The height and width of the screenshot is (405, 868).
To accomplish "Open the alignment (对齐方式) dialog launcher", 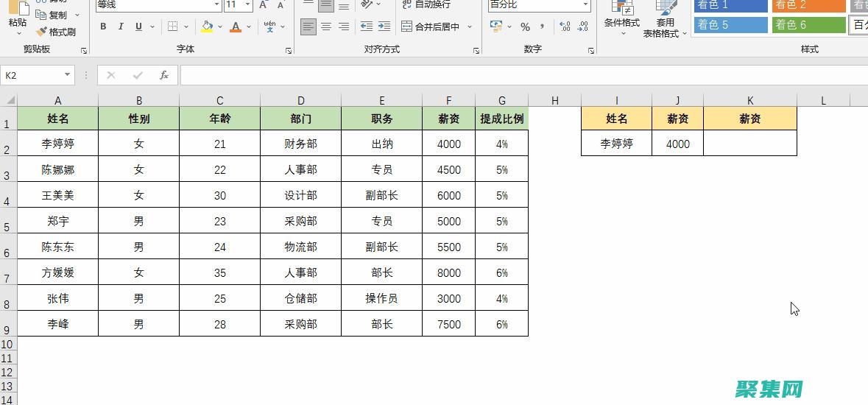I will pyautogui.click(x=476, y=50).
